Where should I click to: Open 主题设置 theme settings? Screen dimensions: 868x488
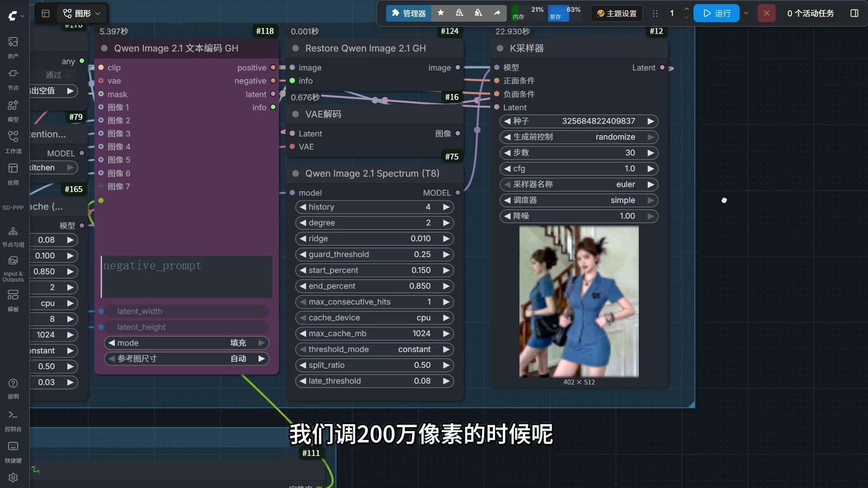click(617, 14)
